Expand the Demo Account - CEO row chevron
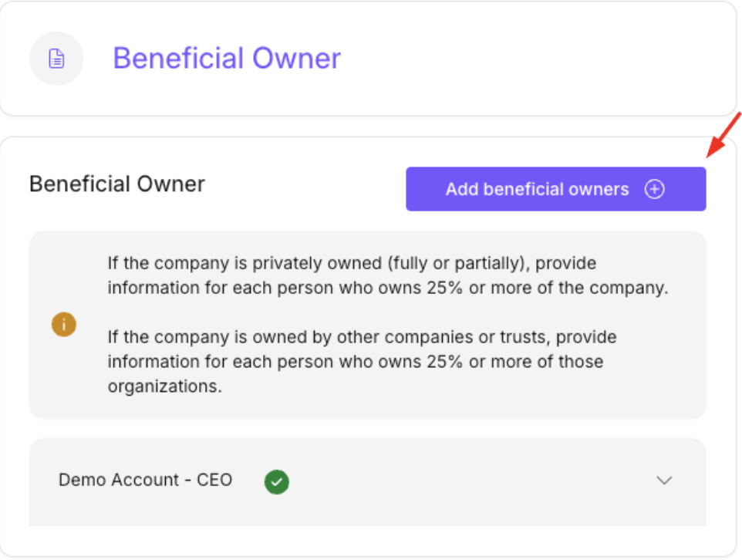The height and width of the screenshot is (560, 742). tap(663, 481)
